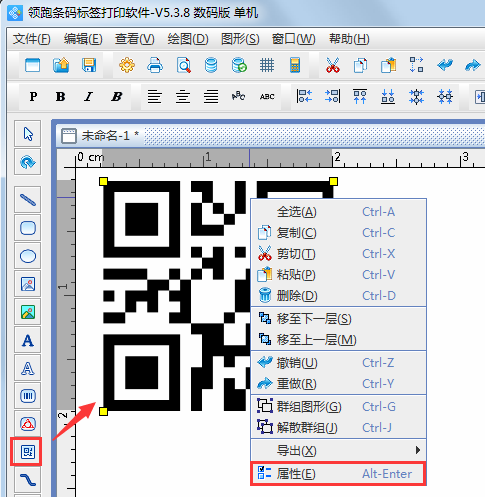Open print preview magnifier icon
485x497 pixels.
coord(184,65)
